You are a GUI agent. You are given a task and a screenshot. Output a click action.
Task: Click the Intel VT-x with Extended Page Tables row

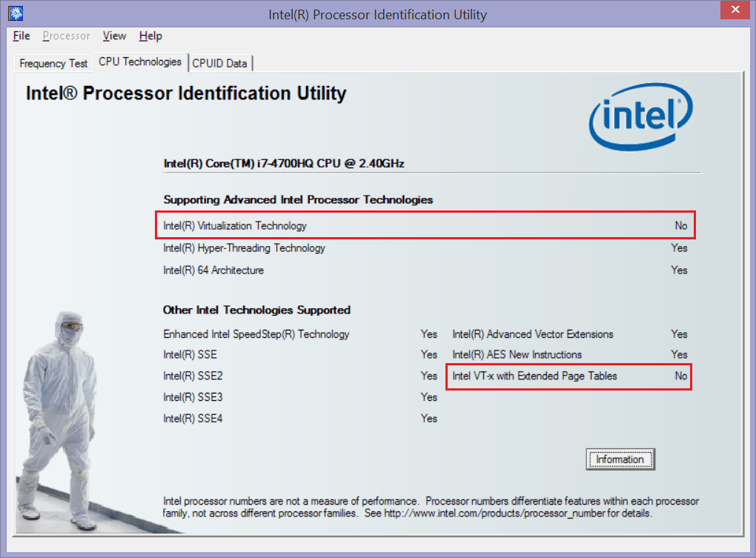coord(568,376)
